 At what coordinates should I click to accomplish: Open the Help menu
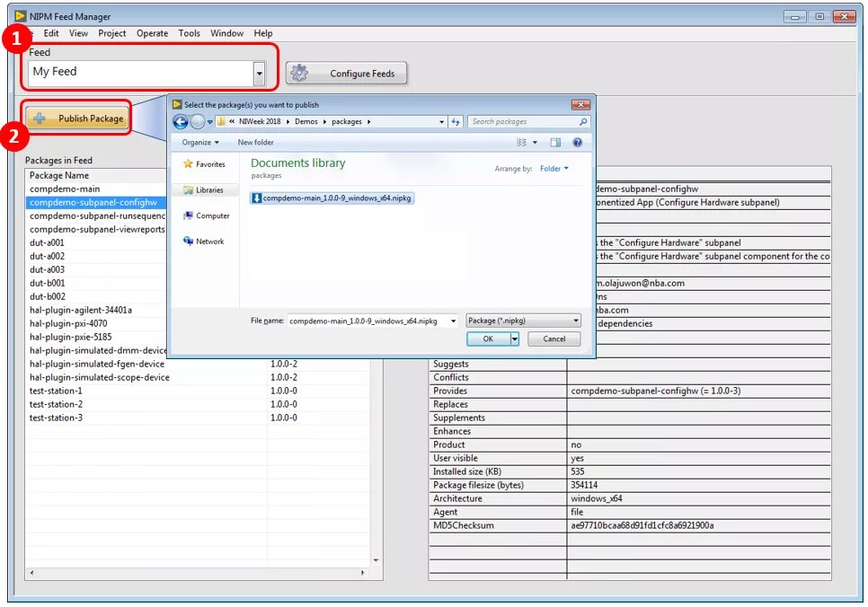point(263,33)
